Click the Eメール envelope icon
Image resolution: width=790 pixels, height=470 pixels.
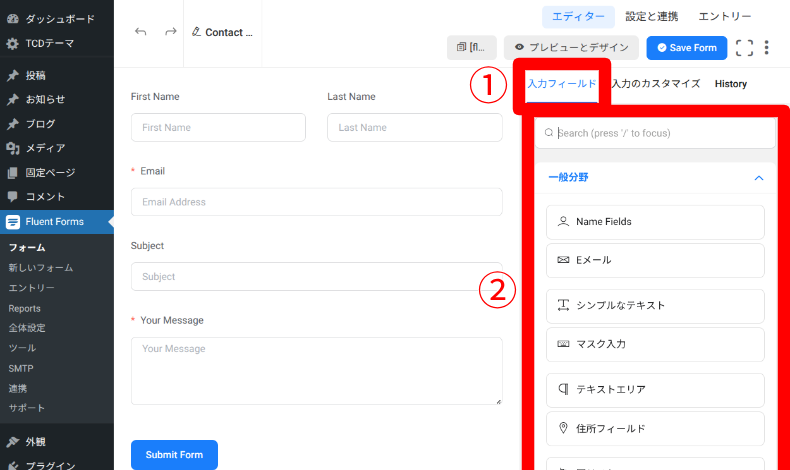pos(563,259)
